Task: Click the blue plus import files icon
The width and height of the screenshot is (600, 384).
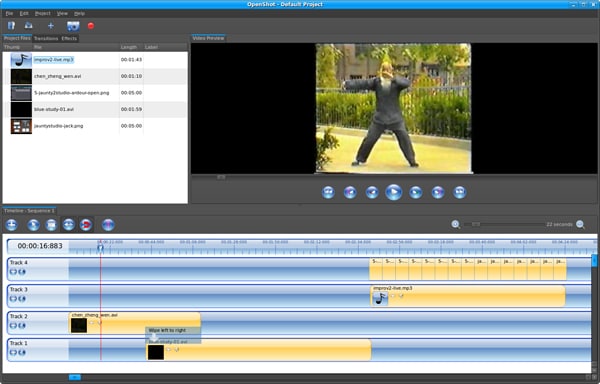Action: point(51,26)
